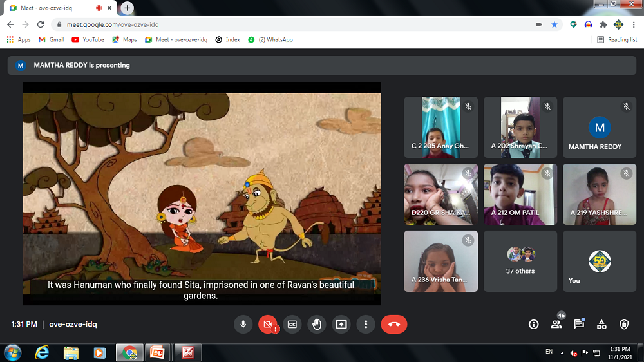Viewport: 644px width, 362px height.
Task: Open the Gmail bookmark
Action: pos(52,39)
